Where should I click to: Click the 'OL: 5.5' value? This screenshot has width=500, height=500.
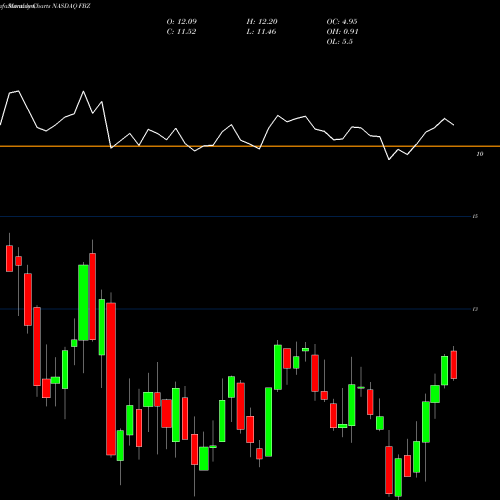340,42
